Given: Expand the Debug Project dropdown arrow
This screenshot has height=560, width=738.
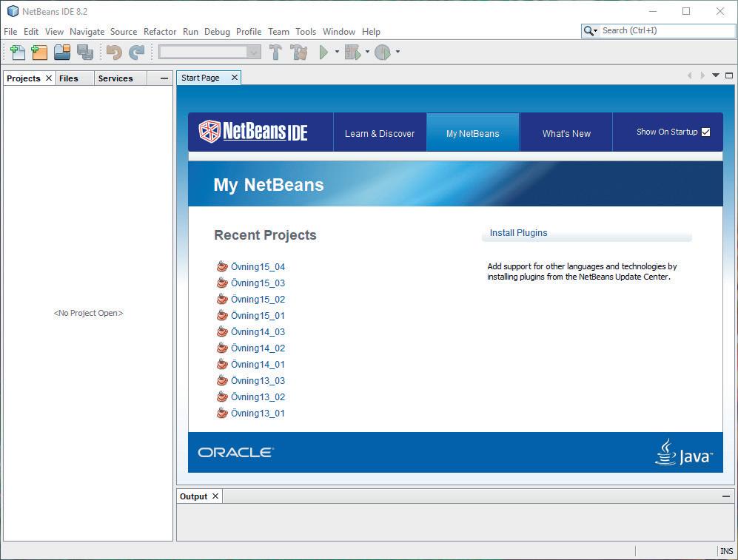Looking at the screenshot, I should 368,52.
